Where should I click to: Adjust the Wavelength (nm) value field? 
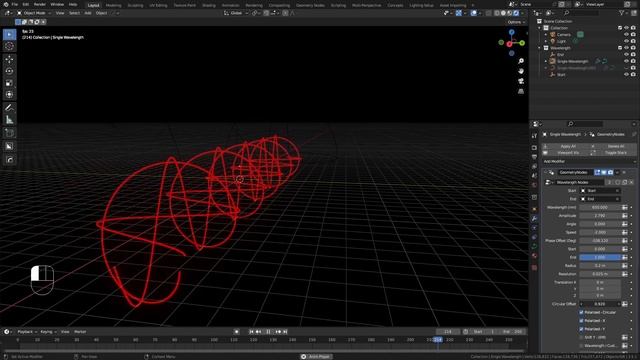point(600,207)
